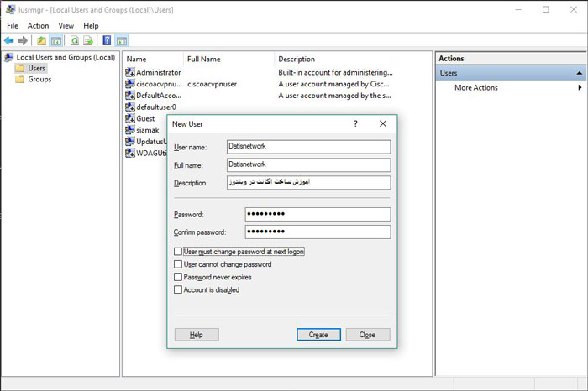Open the blue Help toolbar icon

pos(107,40)
